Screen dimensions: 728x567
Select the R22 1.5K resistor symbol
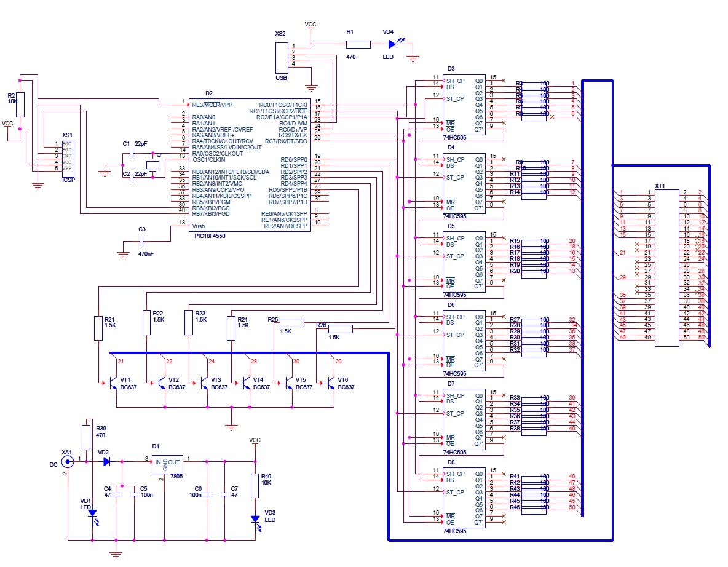point(147,322)
